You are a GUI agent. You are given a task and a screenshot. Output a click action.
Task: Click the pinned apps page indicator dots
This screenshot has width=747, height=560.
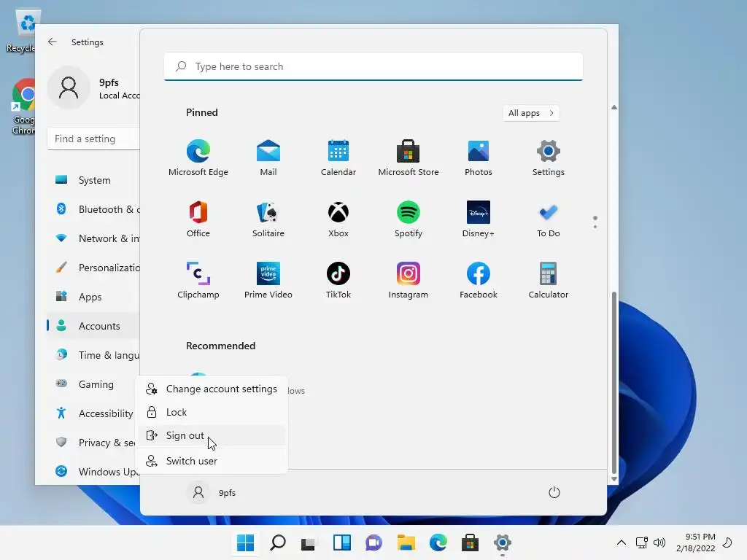(595, 222)
